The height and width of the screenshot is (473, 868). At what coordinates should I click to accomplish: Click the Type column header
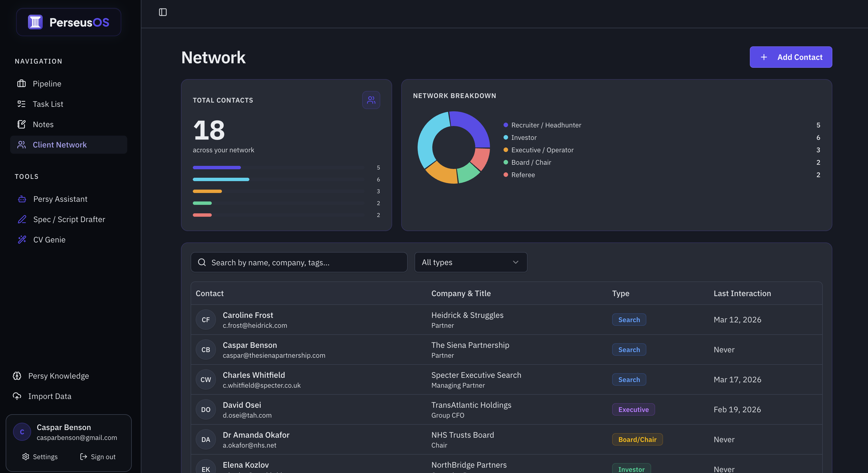[x=621, y=294]
